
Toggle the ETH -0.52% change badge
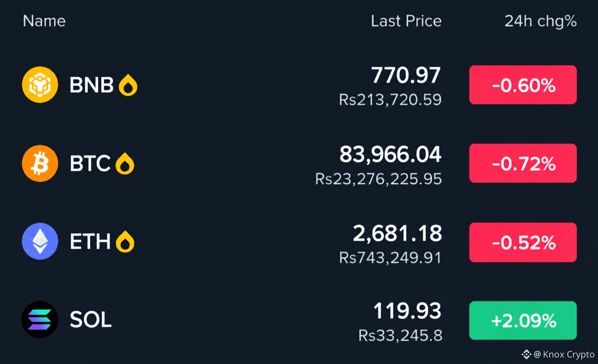[x=523, y=242]
